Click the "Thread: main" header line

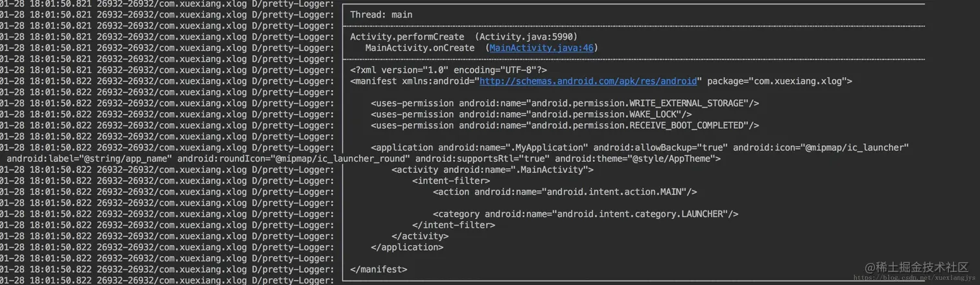381,14
